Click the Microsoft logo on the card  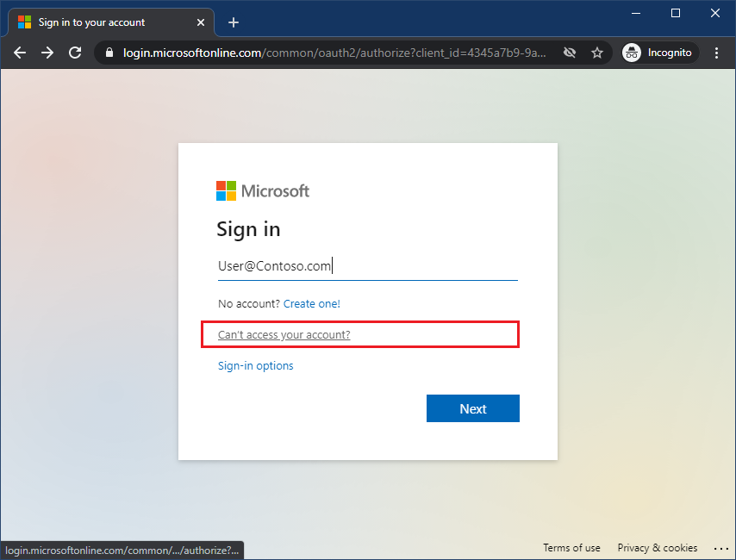pos(262,191)
